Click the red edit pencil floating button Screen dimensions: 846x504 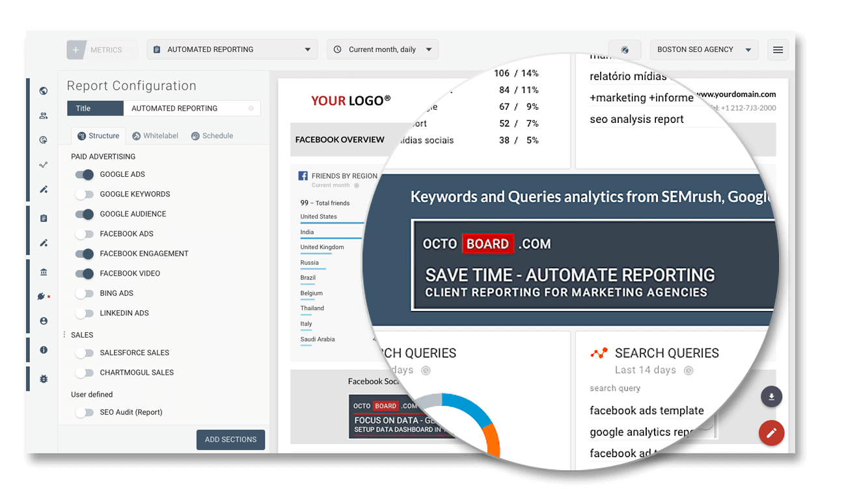[771, 433]
